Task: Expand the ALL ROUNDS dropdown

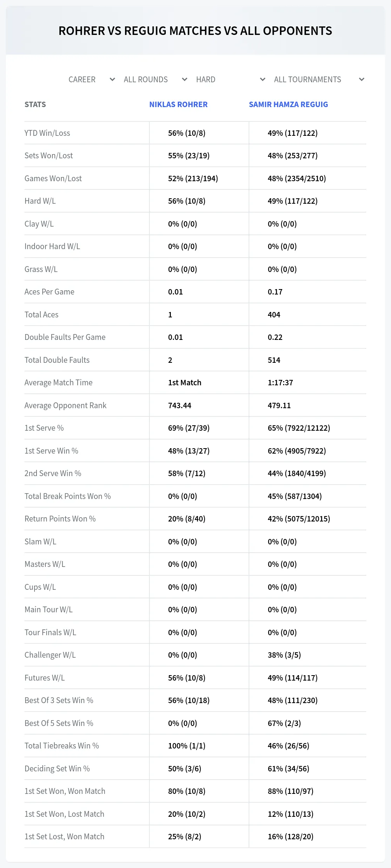Action: (x=155, y=80)
